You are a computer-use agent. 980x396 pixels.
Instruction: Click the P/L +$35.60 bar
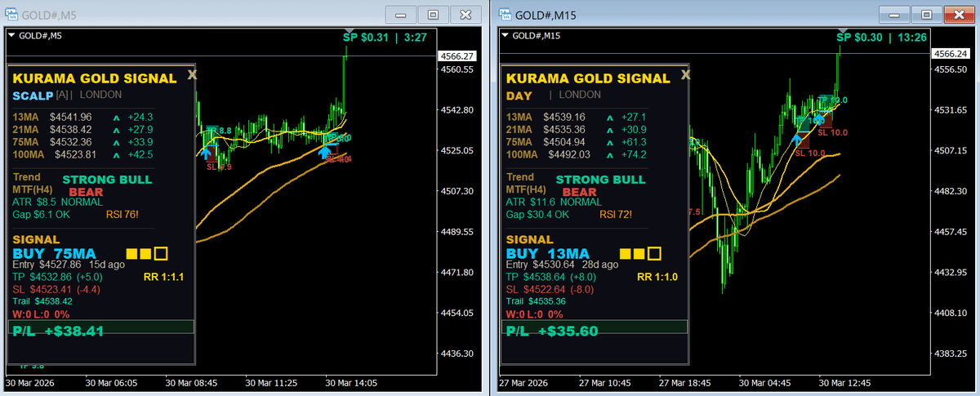(x=595, y=327)
